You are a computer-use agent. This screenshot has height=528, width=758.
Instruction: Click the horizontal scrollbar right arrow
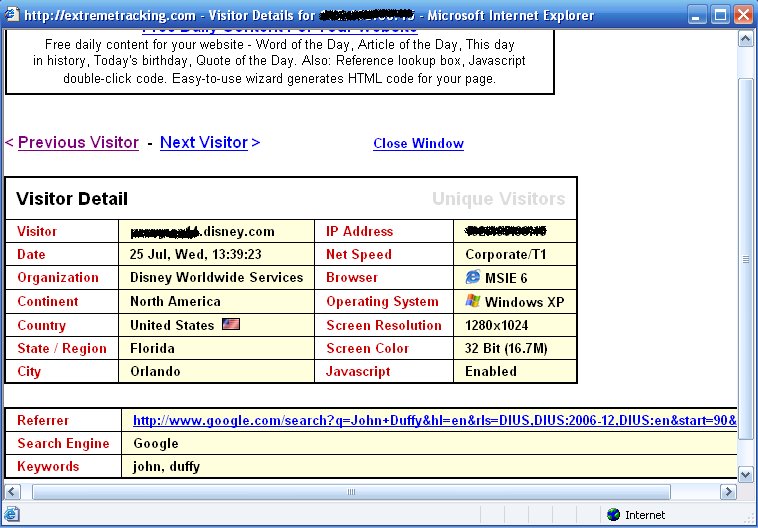(728, 492)
